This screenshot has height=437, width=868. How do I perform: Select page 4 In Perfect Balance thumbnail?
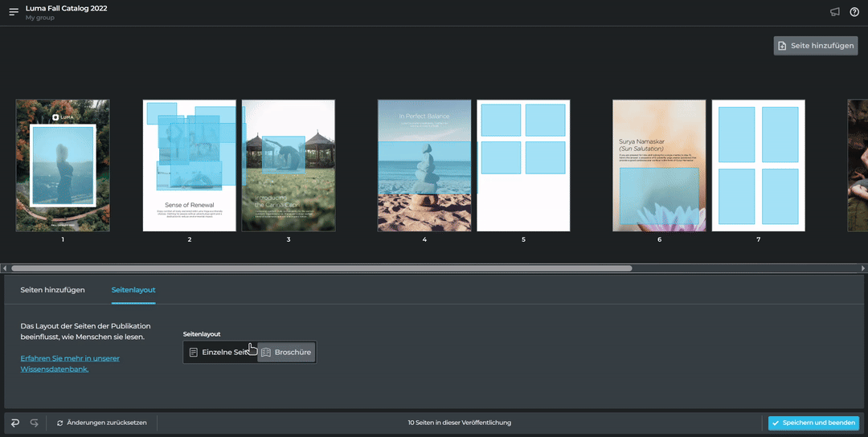(x=424, y=165)
